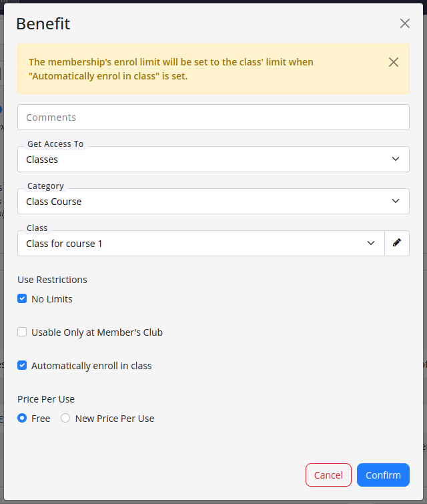Focus the Comments text field
The width and height of the screenshot is (427, 504).
(x=213, y=117)
